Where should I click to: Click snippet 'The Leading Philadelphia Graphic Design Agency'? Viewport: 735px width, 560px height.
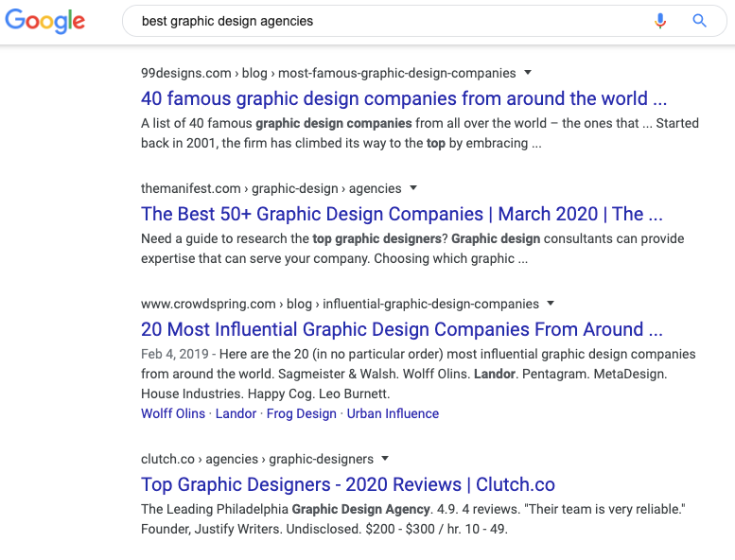286,509
